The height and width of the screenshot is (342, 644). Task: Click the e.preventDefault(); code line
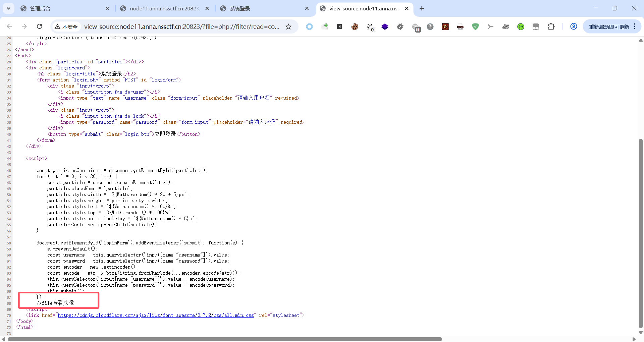(72, 249)
